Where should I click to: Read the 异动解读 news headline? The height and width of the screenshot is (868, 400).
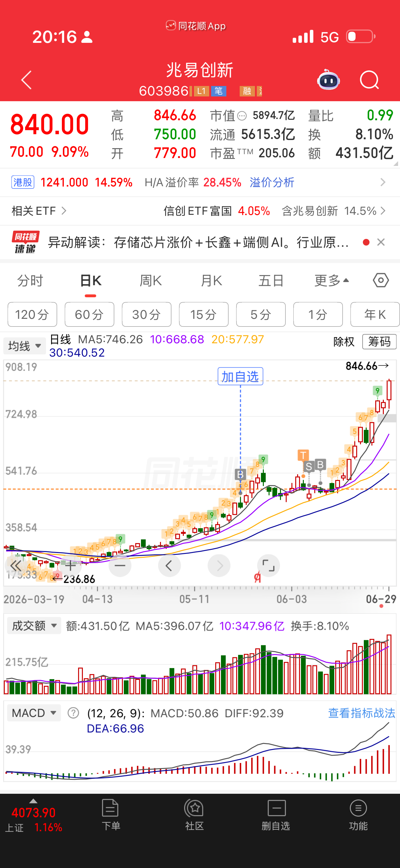point(198,242)
